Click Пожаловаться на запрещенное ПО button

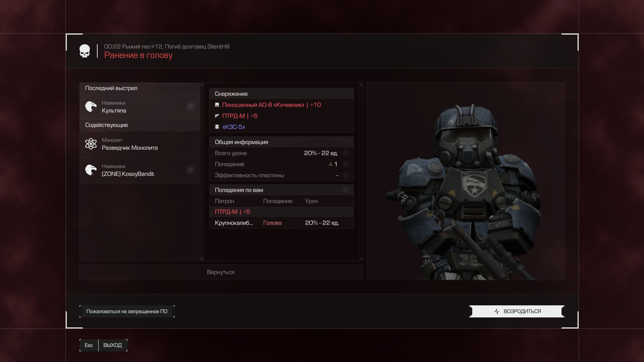coord(127,311)
